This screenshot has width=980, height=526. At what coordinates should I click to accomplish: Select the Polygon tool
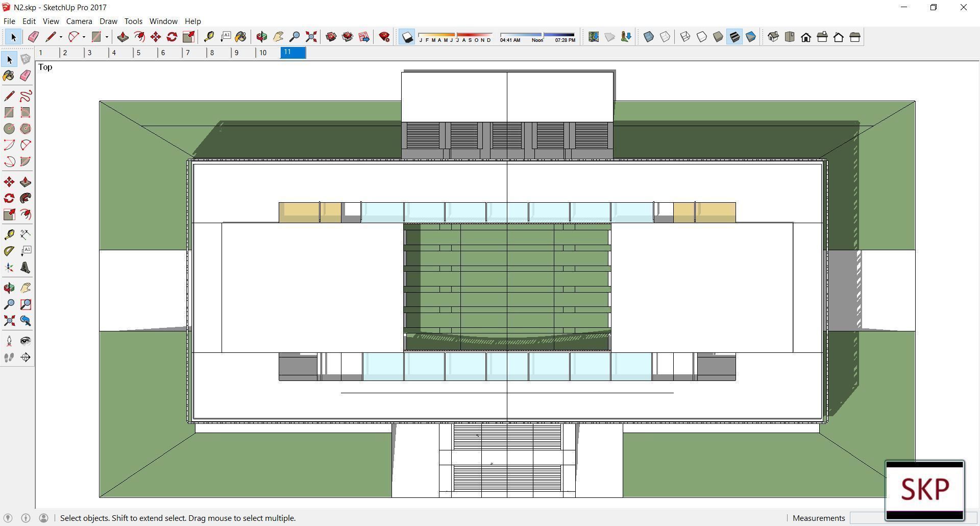pyautogui.click(x=26, y=129)
